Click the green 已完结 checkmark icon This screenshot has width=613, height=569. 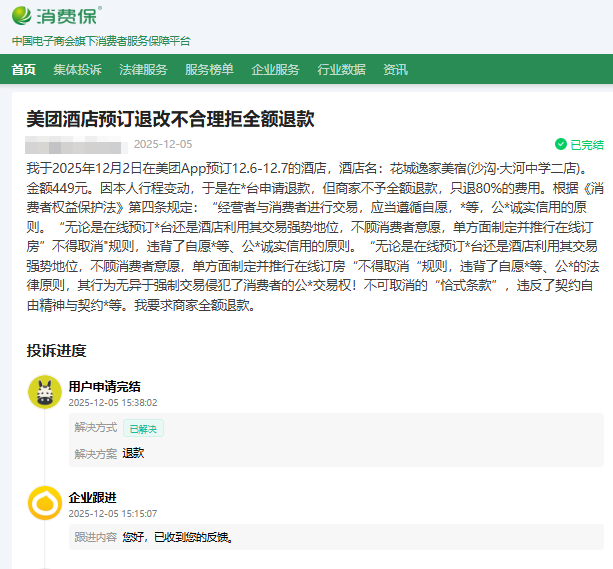[x=560, y=144]
